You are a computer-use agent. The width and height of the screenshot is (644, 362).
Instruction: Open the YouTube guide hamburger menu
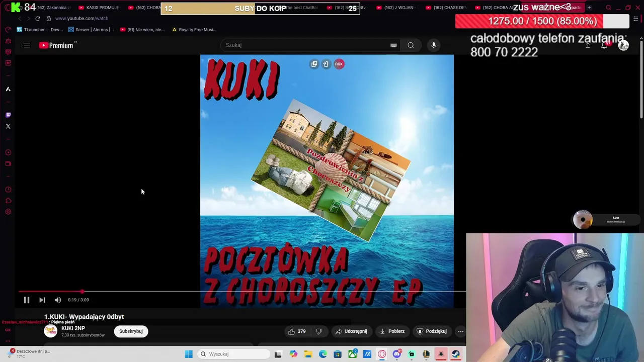point(27,45)
